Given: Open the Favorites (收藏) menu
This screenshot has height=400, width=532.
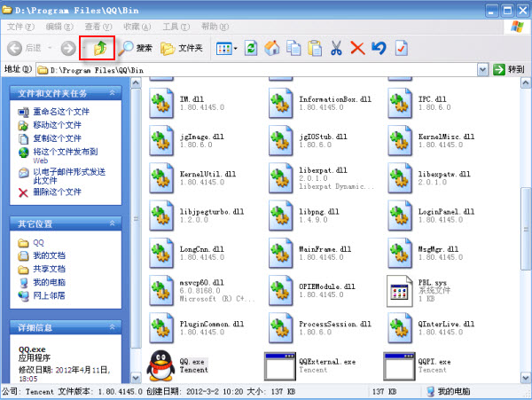Looking at the screenshot, I should pyautogui.click(x=137, y=27).
